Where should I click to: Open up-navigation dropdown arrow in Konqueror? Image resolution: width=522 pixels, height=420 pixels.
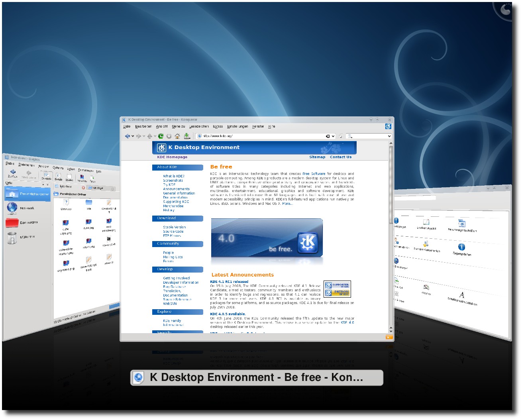point(155,136)
